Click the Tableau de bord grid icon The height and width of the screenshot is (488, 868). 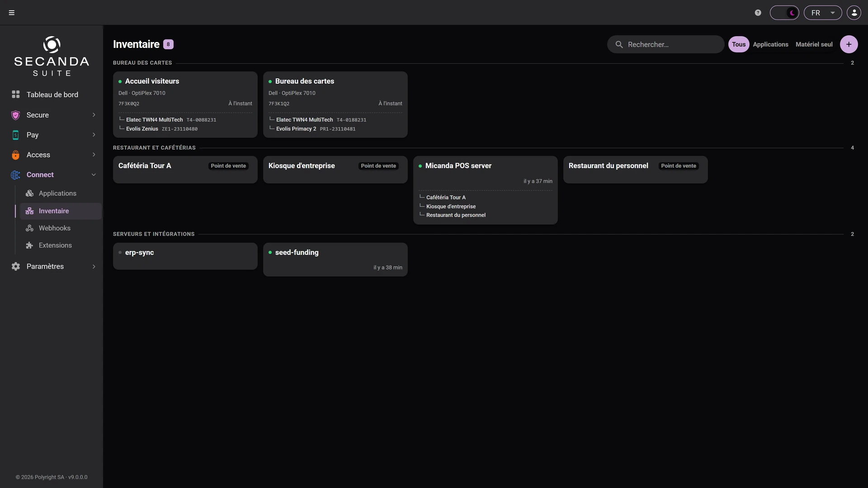16,94
